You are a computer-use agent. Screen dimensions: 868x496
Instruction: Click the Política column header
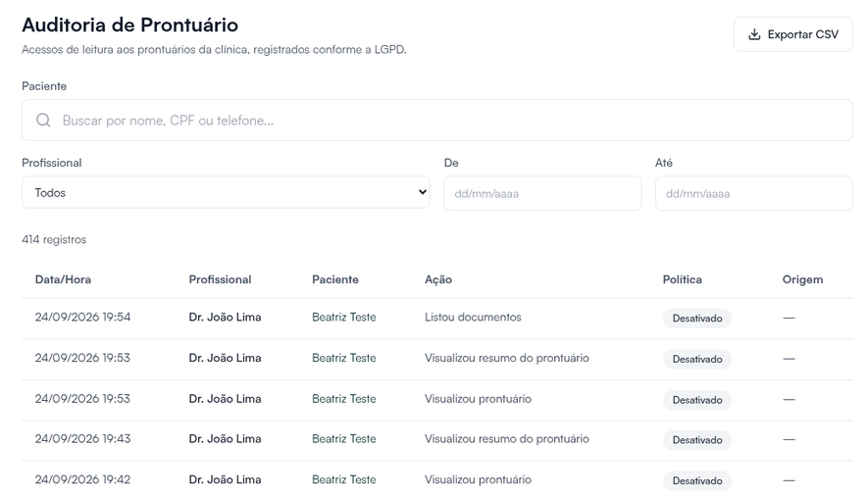(x=682, y=279)
